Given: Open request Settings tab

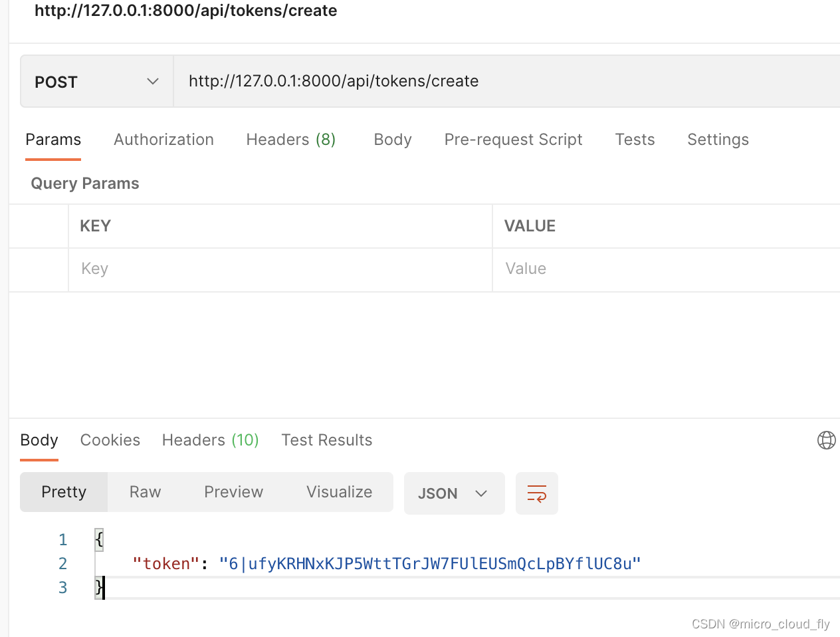Looking at the screenshot, I should (x=718, y=140).
